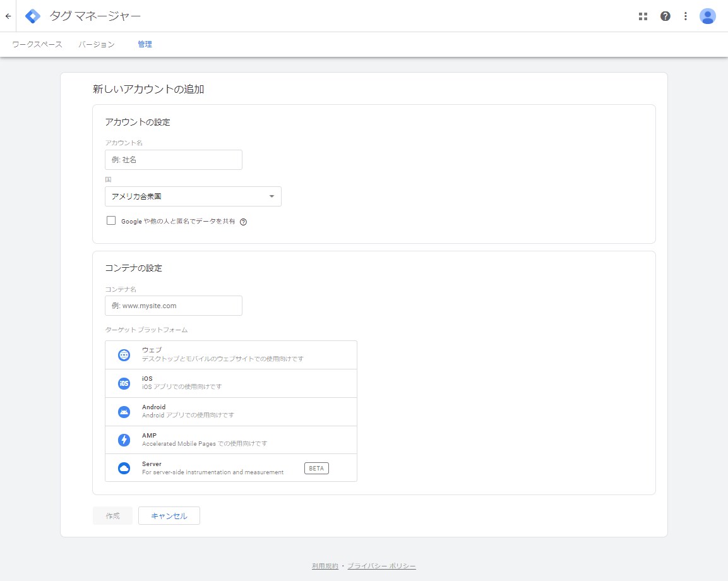This screenshot has height=581, width=728.
Task: Click the アカウント名 input field
Action: [174, 160]
